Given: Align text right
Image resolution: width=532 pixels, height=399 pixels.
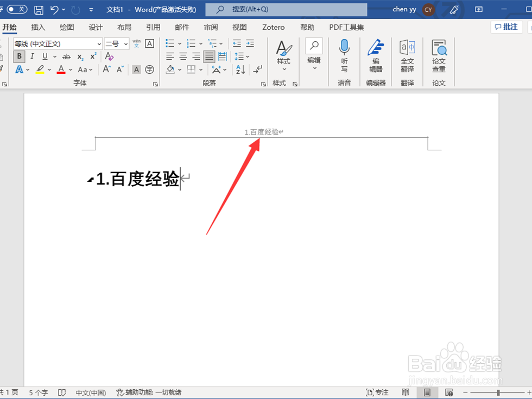Looking at the screenshot, I should 196,56.
